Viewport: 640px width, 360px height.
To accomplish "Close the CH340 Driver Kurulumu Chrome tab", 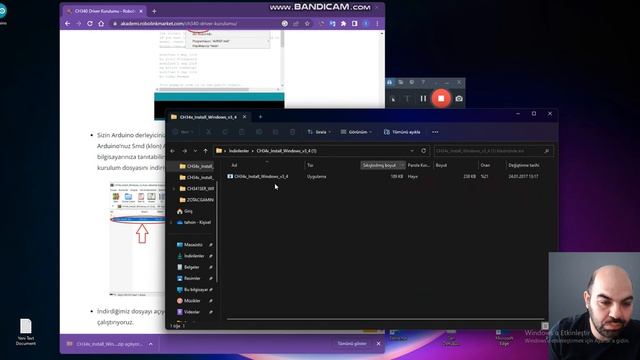I will (x=141, y=11).
